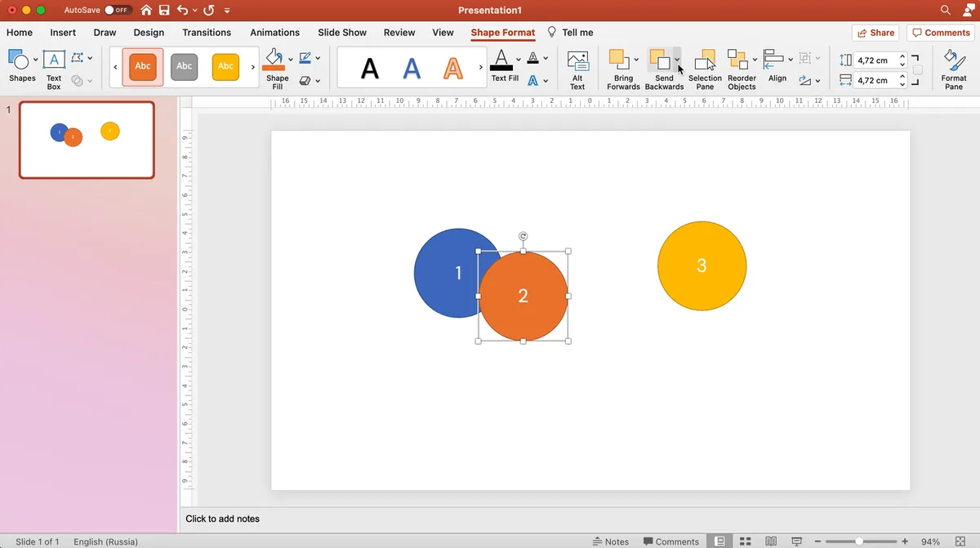Click the Text Fill letter A icon
This screenshot has height=548, width=980.
(x=501, y=60)
